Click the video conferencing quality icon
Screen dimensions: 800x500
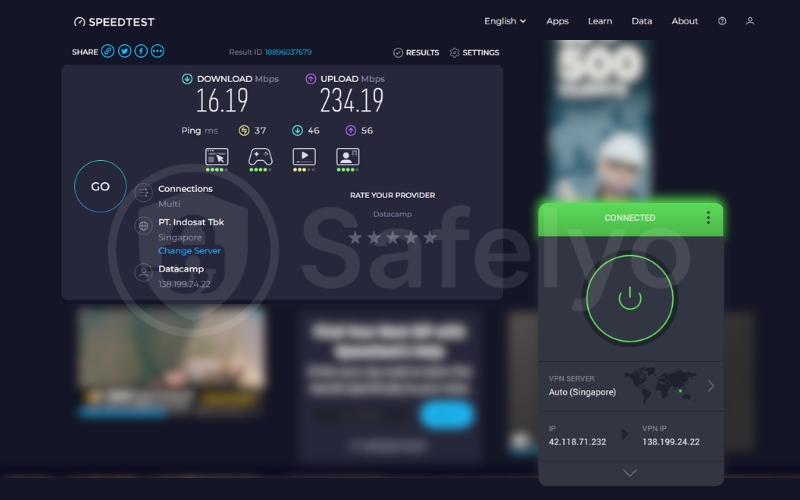click(x=347, y=159)
